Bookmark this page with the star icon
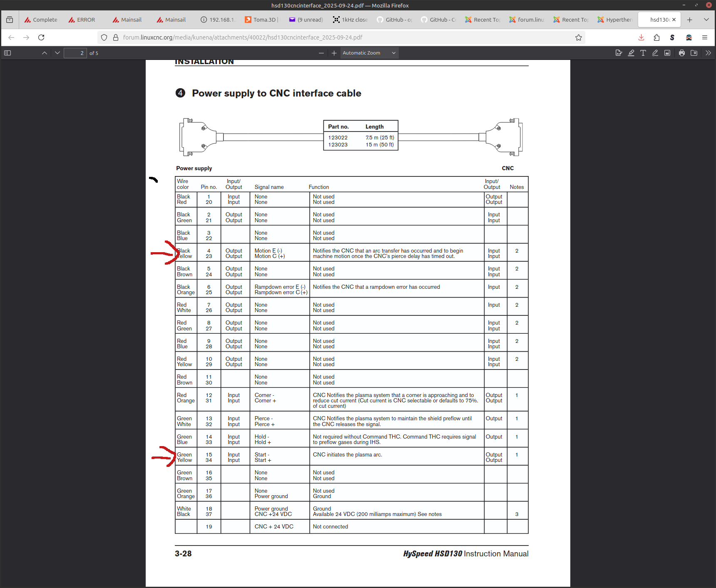The image size is (716, 588). [579, 37]
